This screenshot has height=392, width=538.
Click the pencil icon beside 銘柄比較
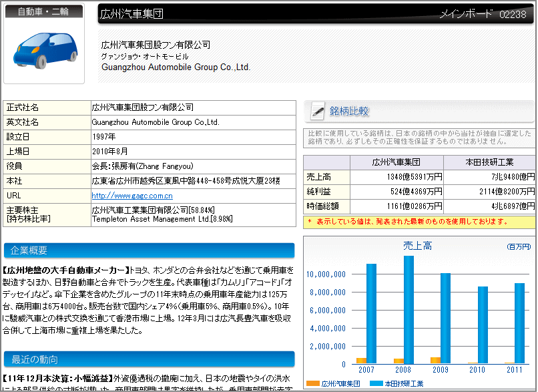[317, 111]
